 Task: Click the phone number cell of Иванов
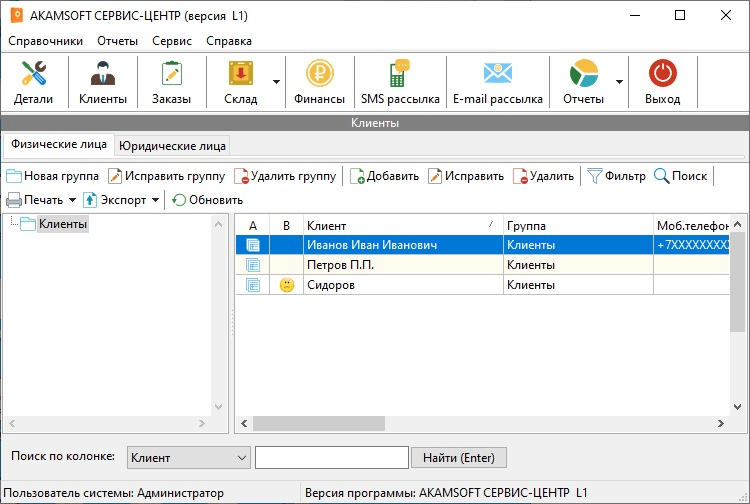[x=692, y=245]
